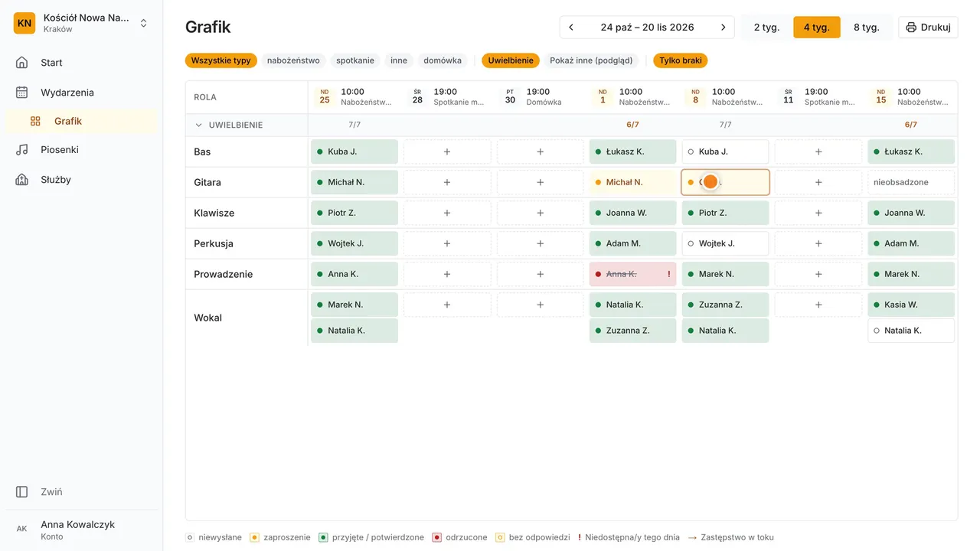Screen dimensions: 980x551
Task: Click Zuzanna Z. under Nov 8 Wokal
Action: coord(726,305)
